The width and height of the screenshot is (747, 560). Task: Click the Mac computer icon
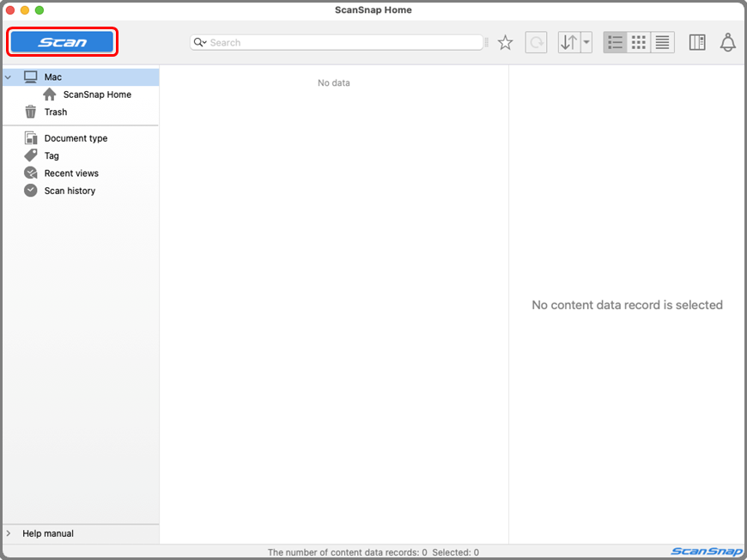coord(31,76)
